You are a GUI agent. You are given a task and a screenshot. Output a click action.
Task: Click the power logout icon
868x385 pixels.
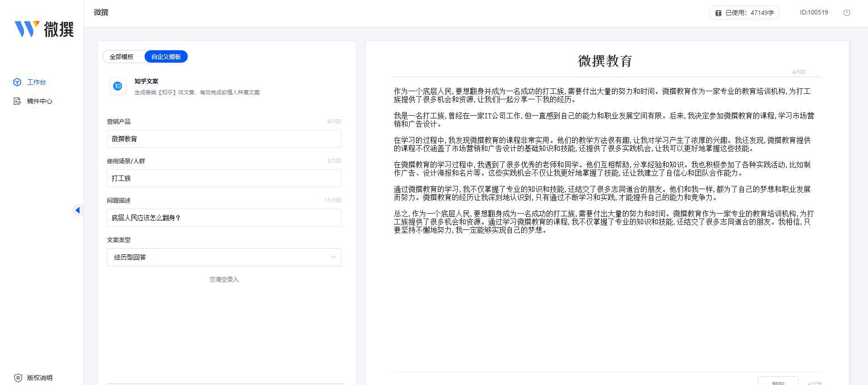pos(847,13)
